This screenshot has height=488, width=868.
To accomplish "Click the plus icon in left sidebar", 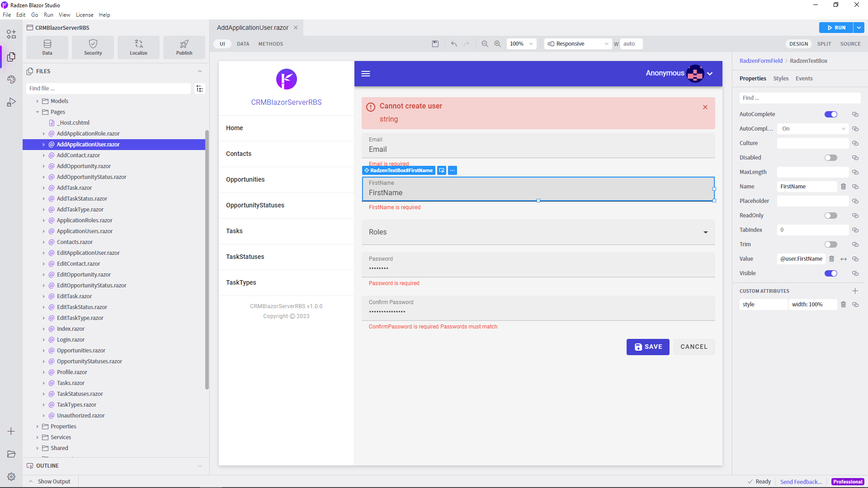I will [11, 432].
